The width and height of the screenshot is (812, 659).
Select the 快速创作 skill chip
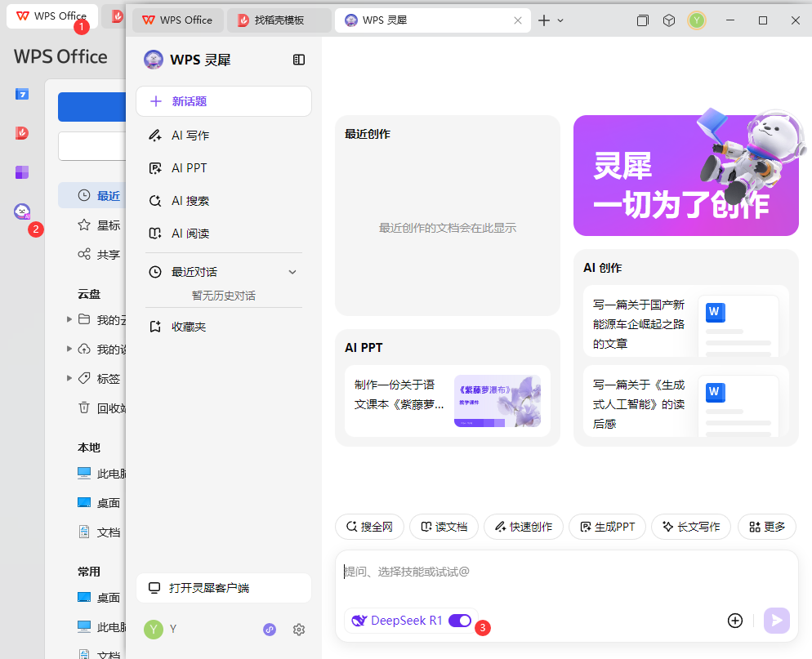coord(524,527)
